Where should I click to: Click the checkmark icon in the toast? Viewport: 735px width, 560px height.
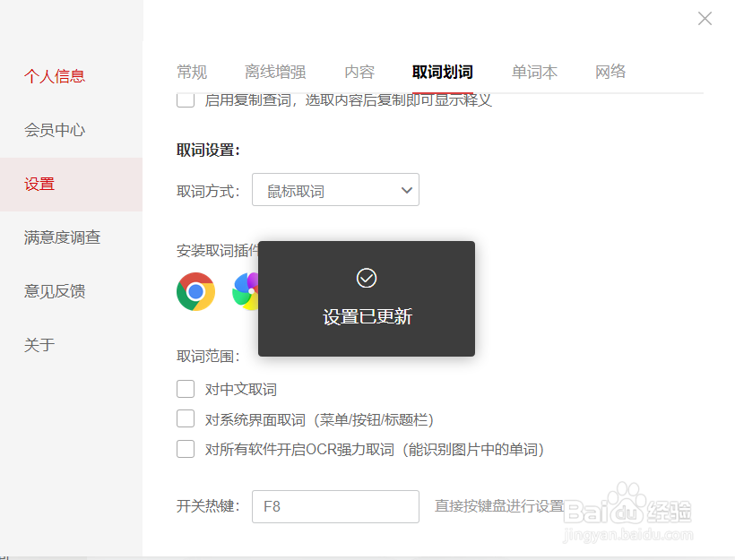366,278
